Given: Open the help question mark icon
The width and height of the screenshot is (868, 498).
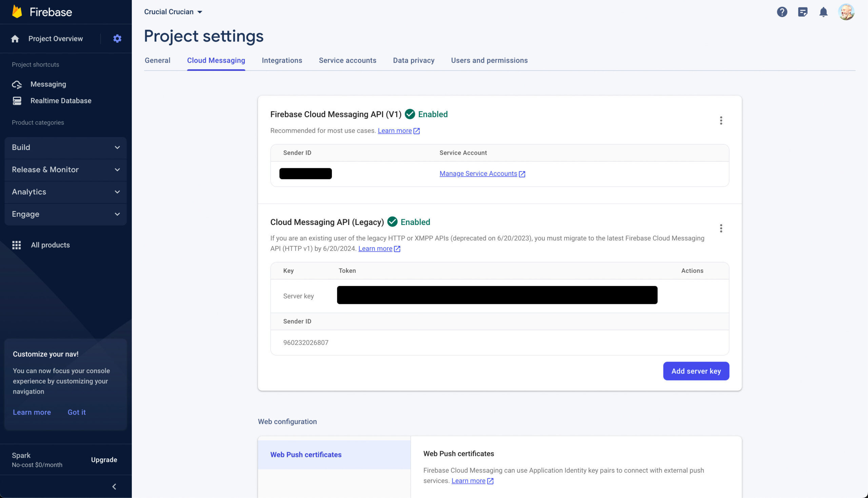Looking at the screenshot, I should tap(782, 12).
